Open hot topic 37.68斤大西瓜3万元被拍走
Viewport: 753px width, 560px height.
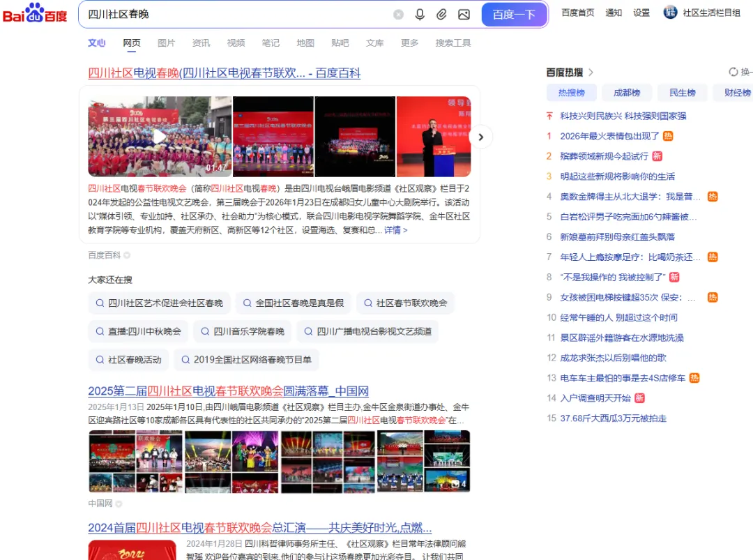point(614,418)
